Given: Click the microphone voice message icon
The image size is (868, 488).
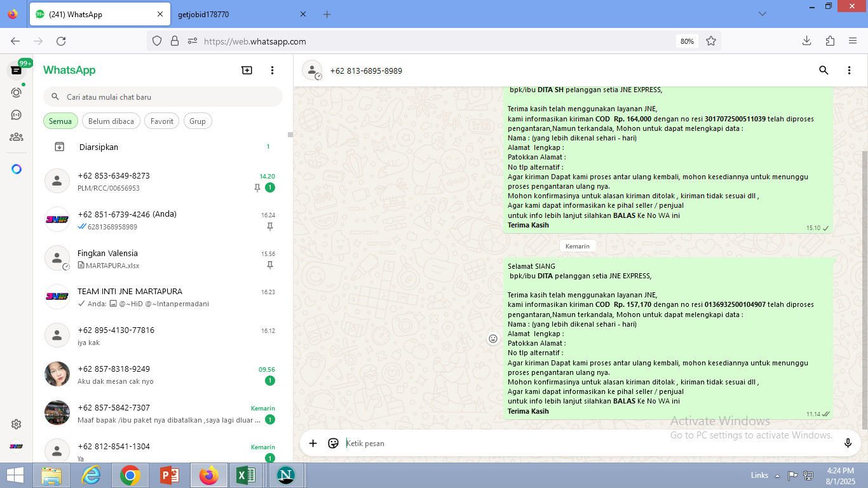Looking at the screenshot, I should click(848, 443).
